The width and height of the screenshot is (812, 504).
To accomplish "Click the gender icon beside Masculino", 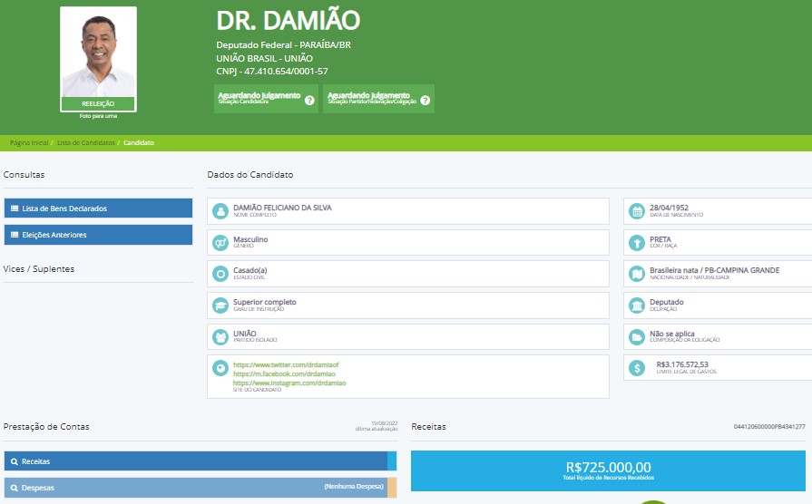I will tap(220, 243).
